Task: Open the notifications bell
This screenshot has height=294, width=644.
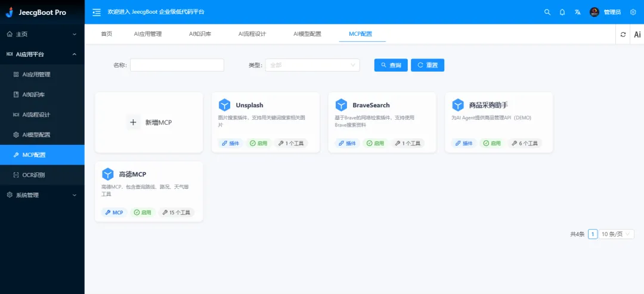Action: [x=562, y=13]
